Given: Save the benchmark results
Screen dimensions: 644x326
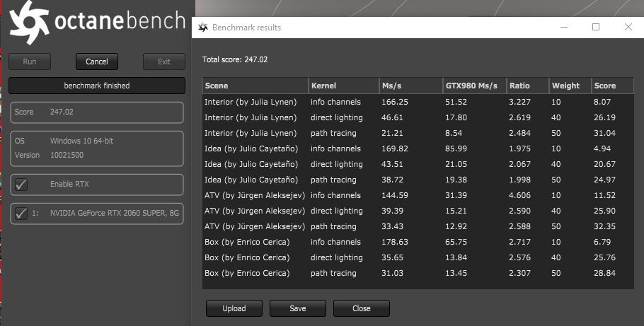Looking at the screenshot, I should (298, 308).
